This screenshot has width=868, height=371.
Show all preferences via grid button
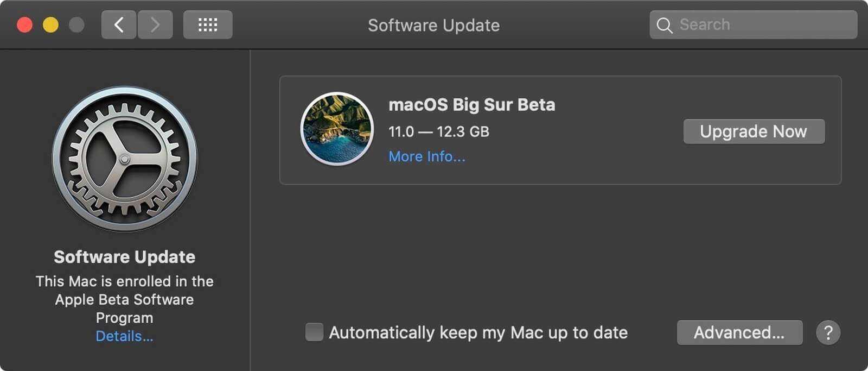(208, 24)
